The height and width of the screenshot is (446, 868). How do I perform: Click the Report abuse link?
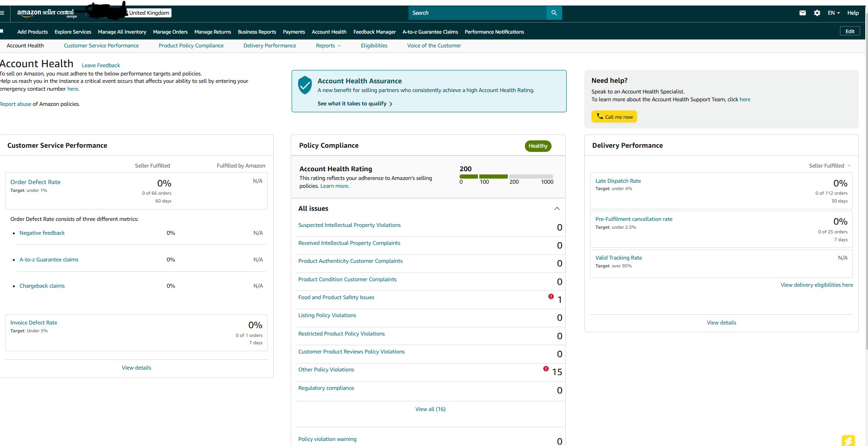point(16,104)
